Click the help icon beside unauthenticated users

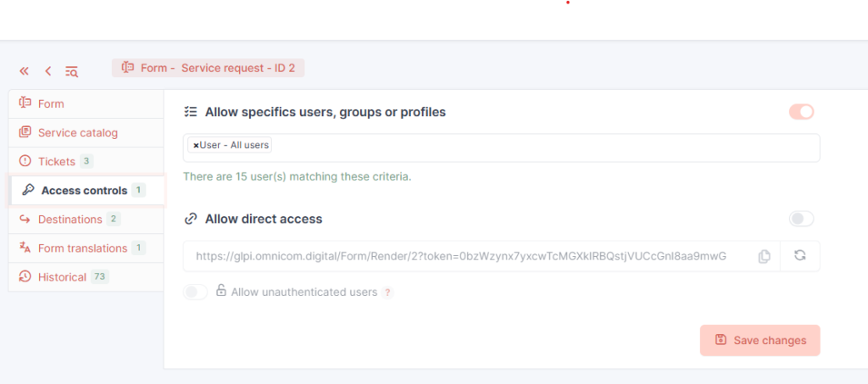point(388,292)
